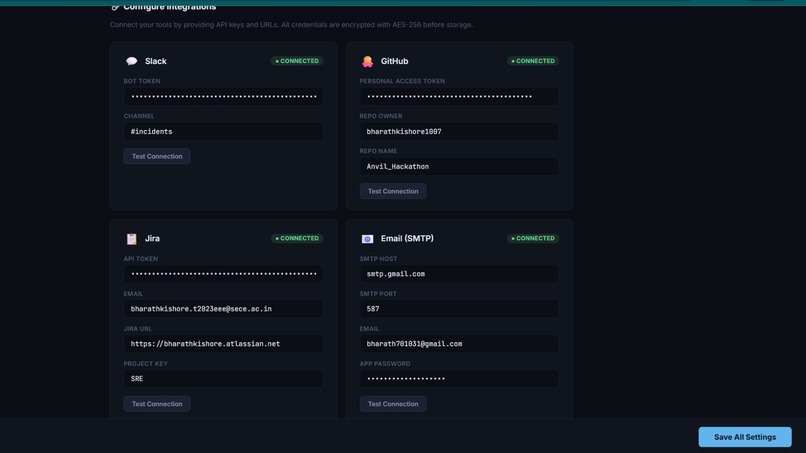Screen dimensions: 806x453
Task: Focus the Slack Bot Token field
Action: [x=223, y=97]
